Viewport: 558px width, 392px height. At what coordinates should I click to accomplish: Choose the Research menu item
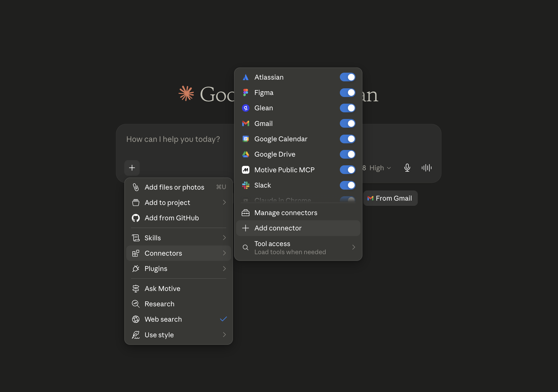click(x=179, y=304)
